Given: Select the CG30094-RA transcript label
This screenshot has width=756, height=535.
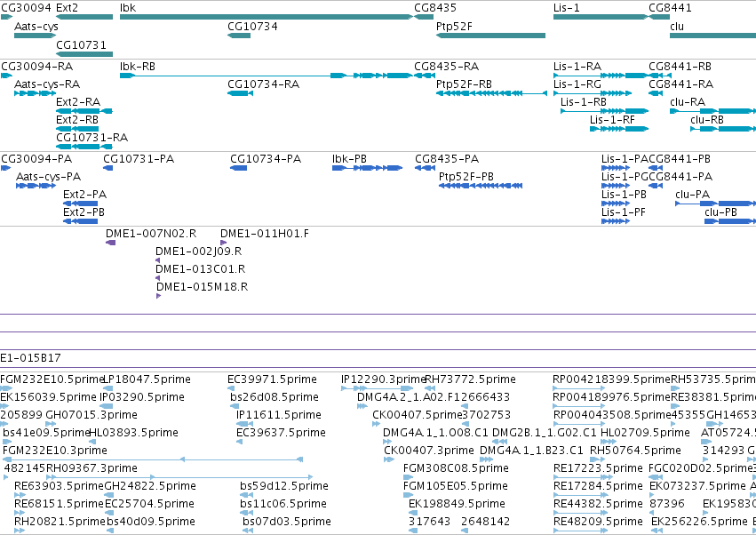Looking at the screenshot, I should (x=37, y=66).
